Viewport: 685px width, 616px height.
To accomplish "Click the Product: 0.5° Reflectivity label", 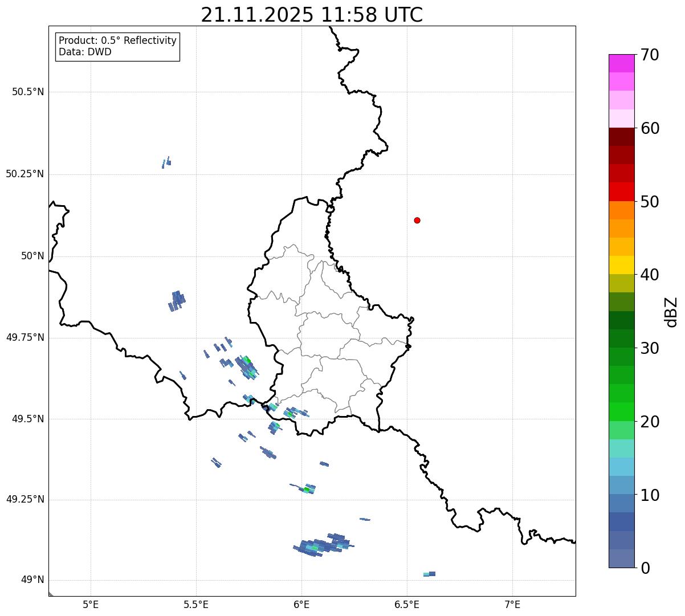I will pyautogui.click(x=117, y=40).
